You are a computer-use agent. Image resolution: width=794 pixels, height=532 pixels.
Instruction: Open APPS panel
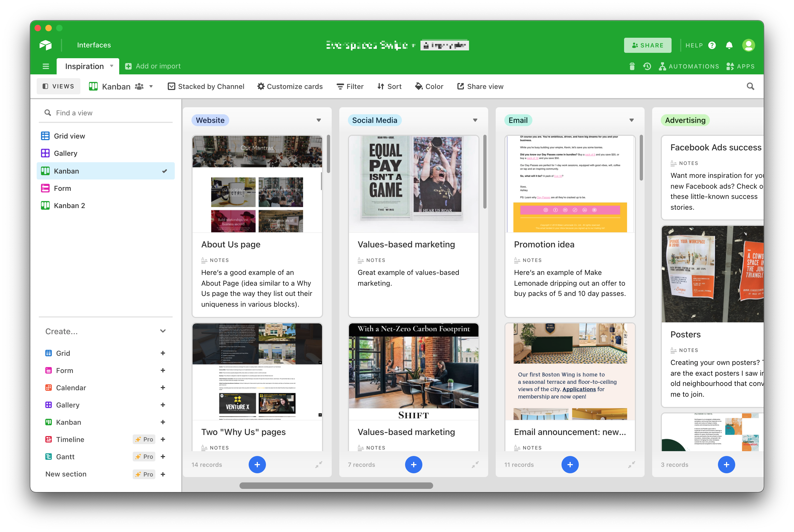click(x=740, y=66)
